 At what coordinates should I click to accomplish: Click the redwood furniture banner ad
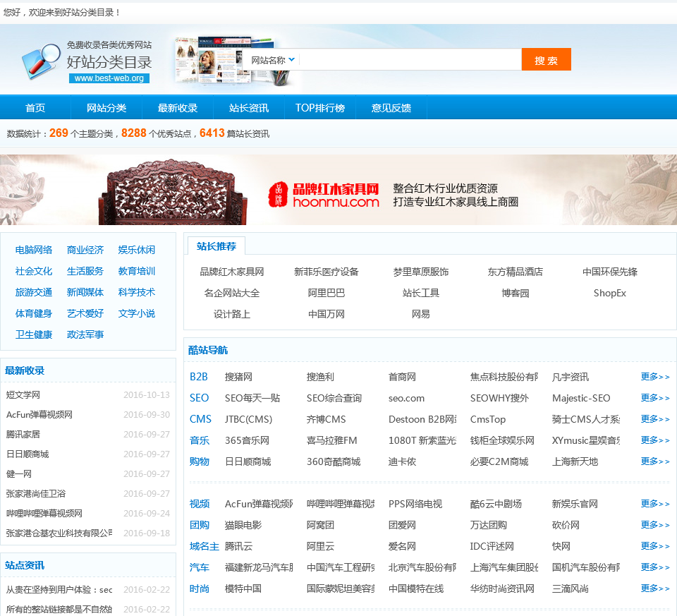pos(338,190)
